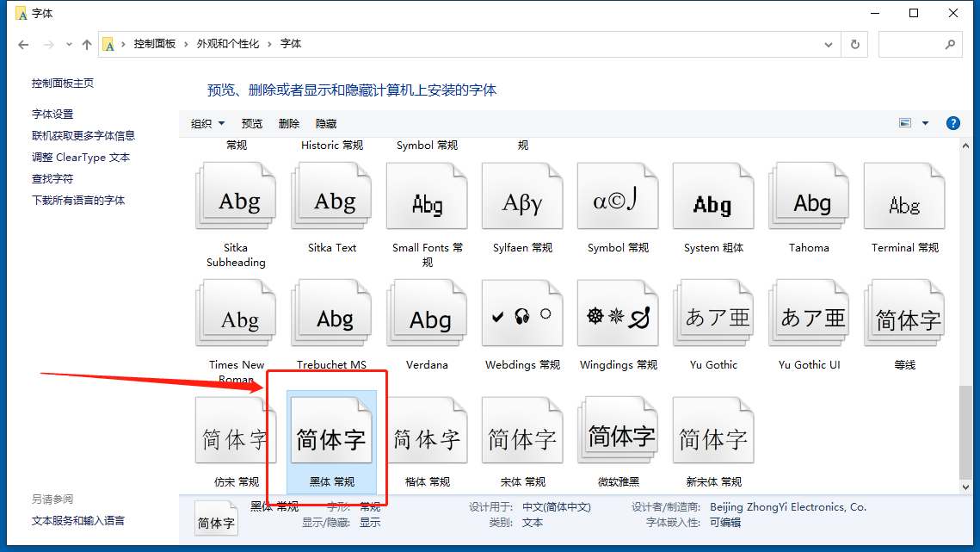
Task: Click the back navigation arrow
Action: [22, 44]
